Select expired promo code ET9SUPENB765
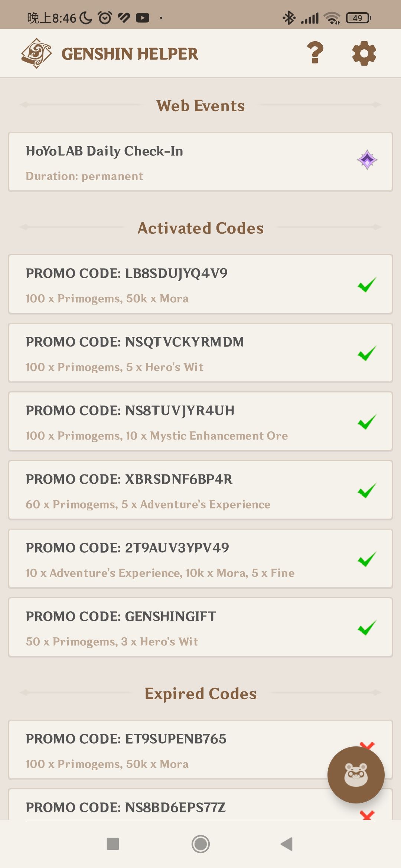Screen dimensions: 401x868 pyautogui.click(x=200, y=750)
